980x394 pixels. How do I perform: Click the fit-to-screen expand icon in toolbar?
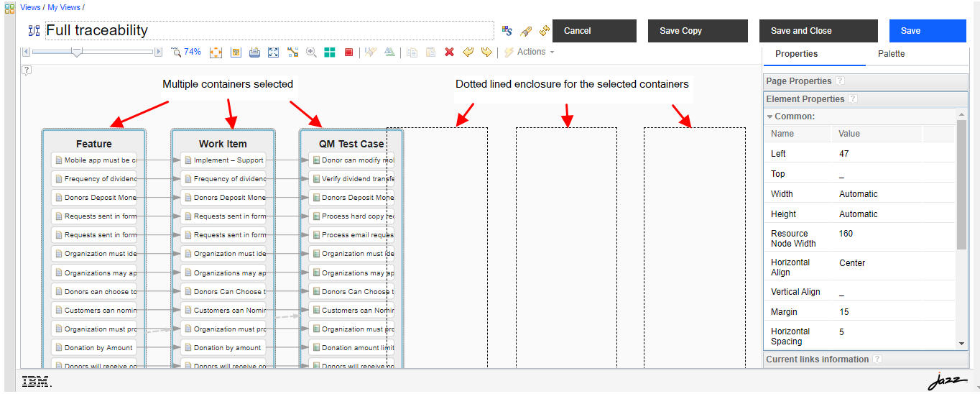(x=273, y=52)
